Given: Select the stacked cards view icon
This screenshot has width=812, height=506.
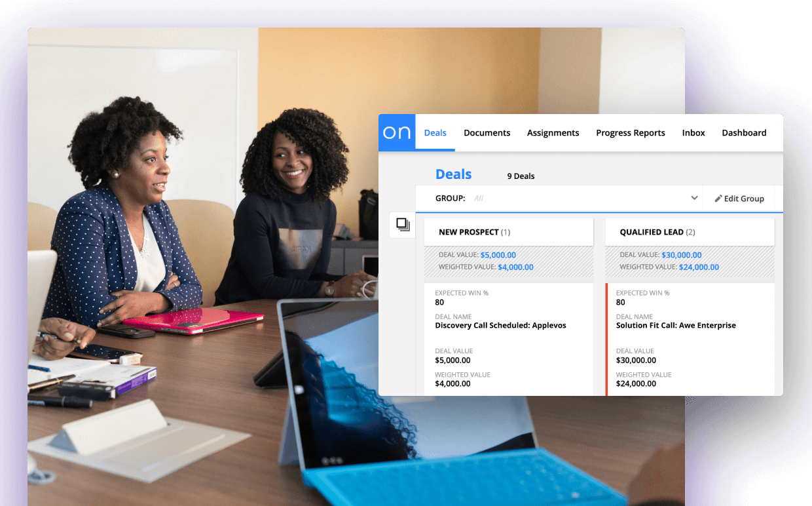Looking at the screenshot, I should tap(401, 224).
